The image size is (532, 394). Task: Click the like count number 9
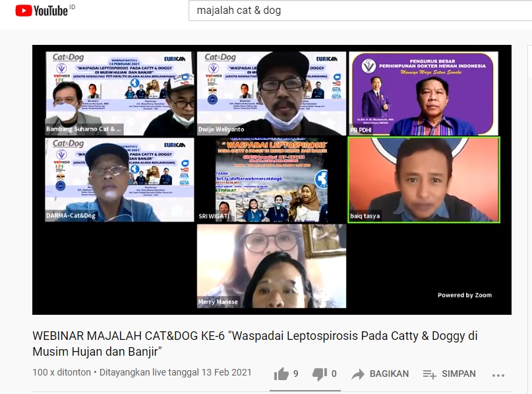296,374
